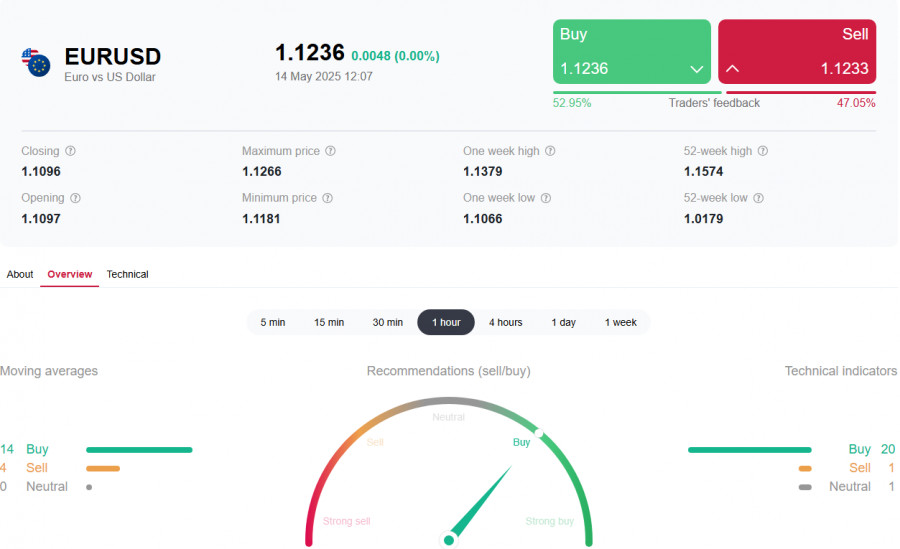
Task: Click the Moving averages Sell orange bar
Action: coord(103,469)
